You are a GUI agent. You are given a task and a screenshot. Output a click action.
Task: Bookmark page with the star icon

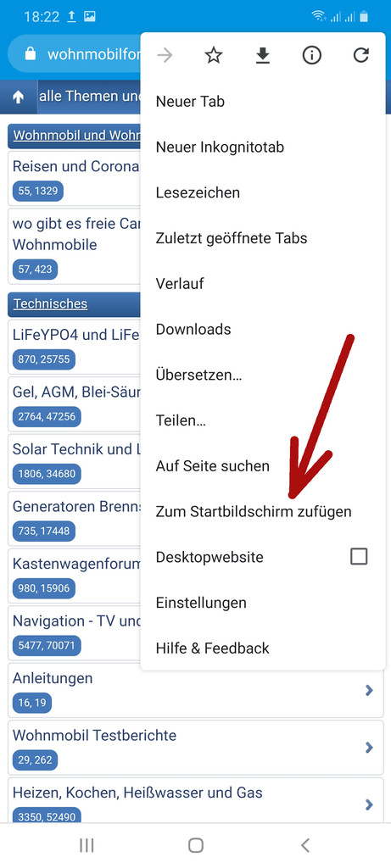213,55
